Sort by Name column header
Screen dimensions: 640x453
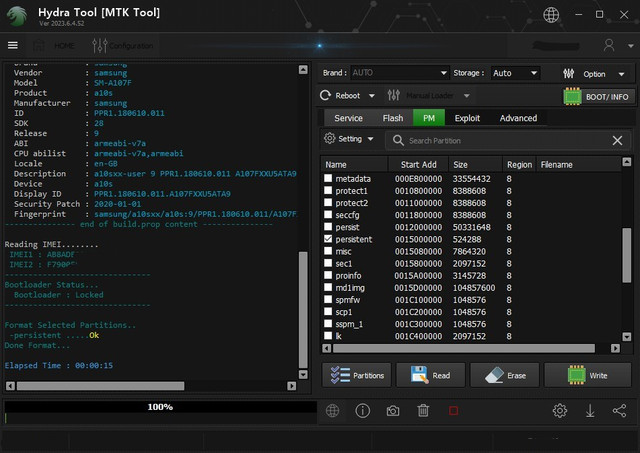point(354,164)
